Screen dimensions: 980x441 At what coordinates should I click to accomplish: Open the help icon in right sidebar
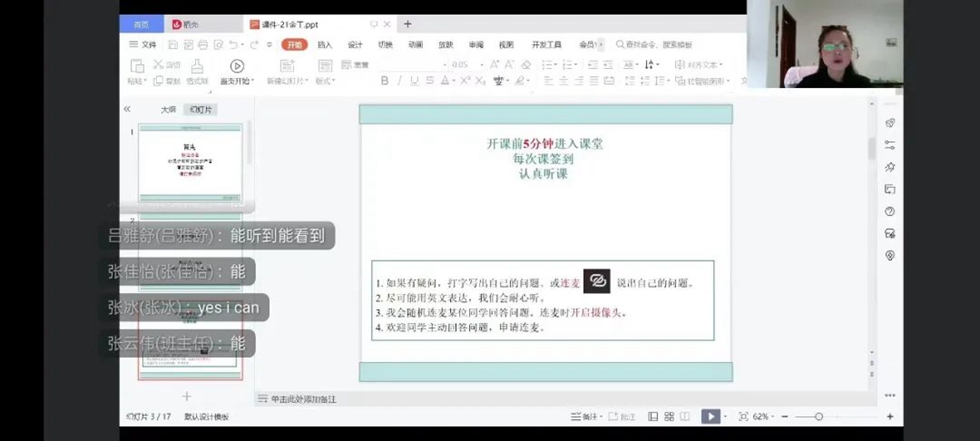pyautogui.click(x=889, y=211)
